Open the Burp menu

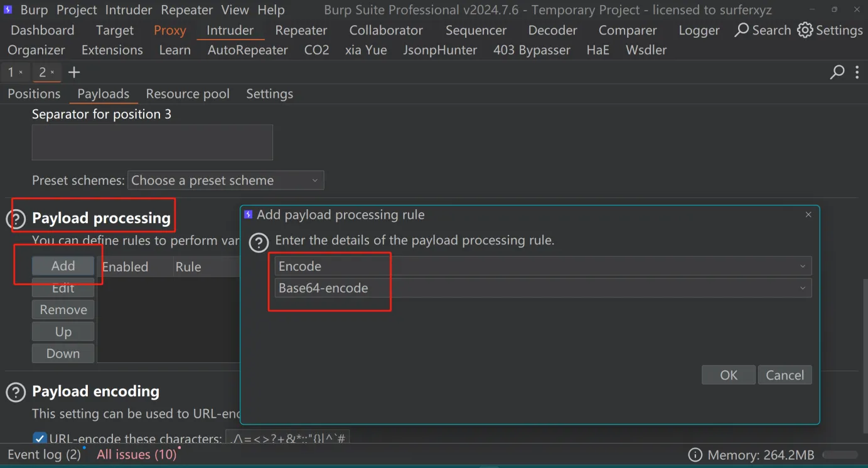click(34, 10)
